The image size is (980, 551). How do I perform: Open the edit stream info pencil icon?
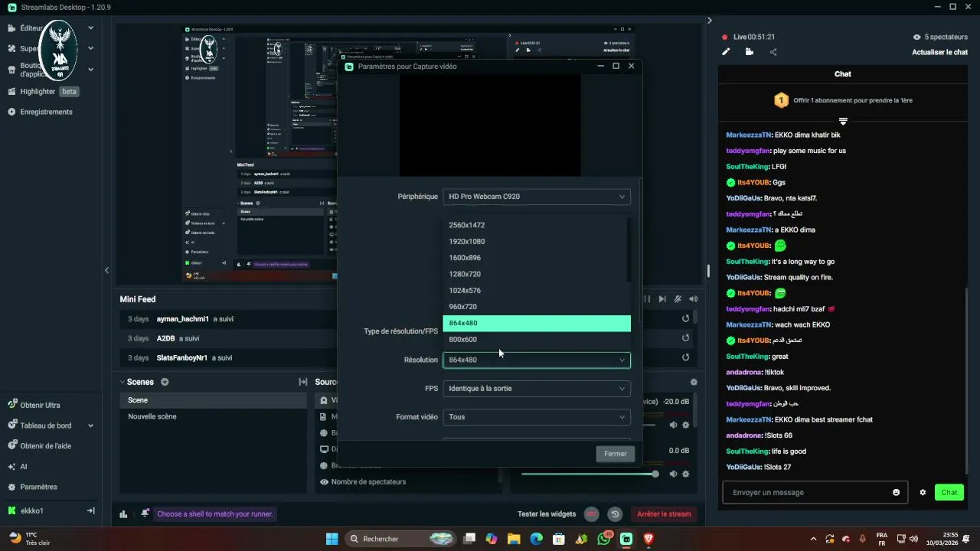[x=726, y=52]
